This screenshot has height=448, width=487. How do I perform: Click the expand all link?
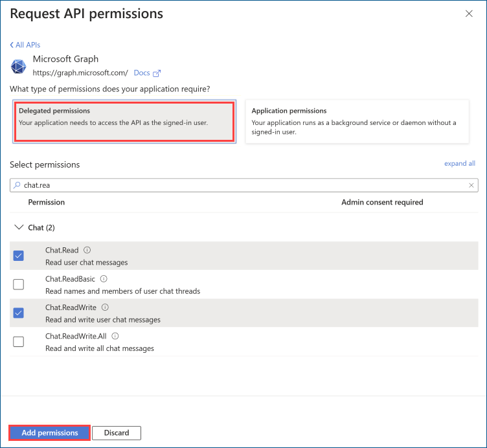point(460,164)
